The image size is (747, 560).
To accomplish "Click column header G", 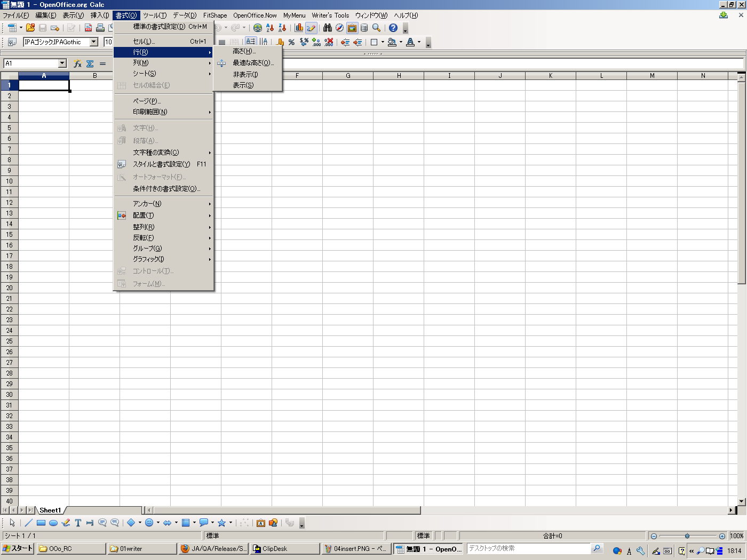I will tap(348, 76).
